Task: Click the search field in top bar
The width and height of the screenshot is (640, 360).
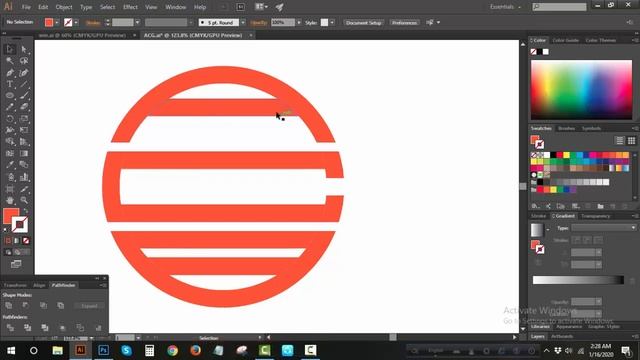Action: click(x=559, y=7)
